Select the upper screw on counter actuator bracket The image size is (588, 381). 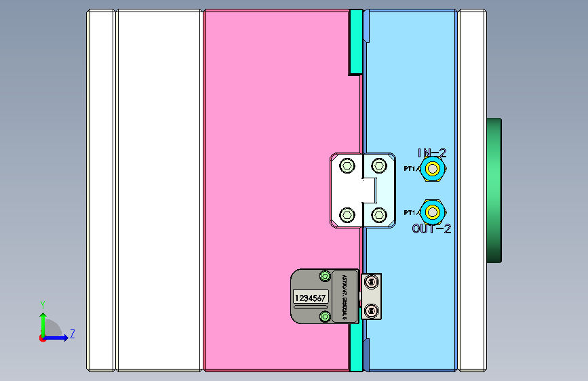tap(371, 281)
